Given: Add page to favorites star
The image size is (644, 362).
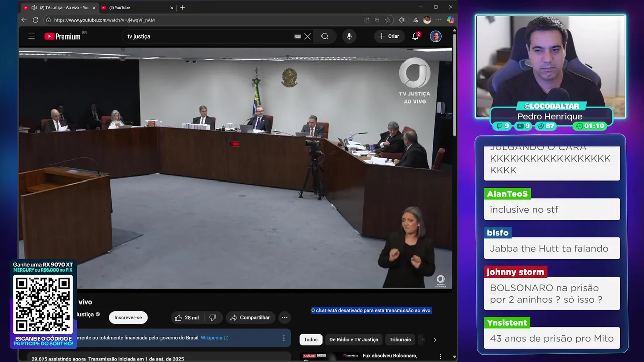Looking at the screenshot, I should point(388,20).
